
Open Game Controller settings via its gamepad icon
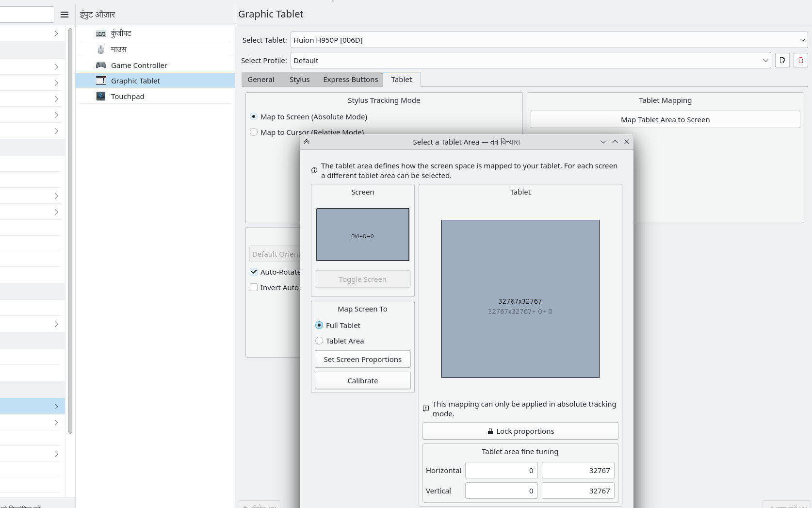[x=100, y=65]
